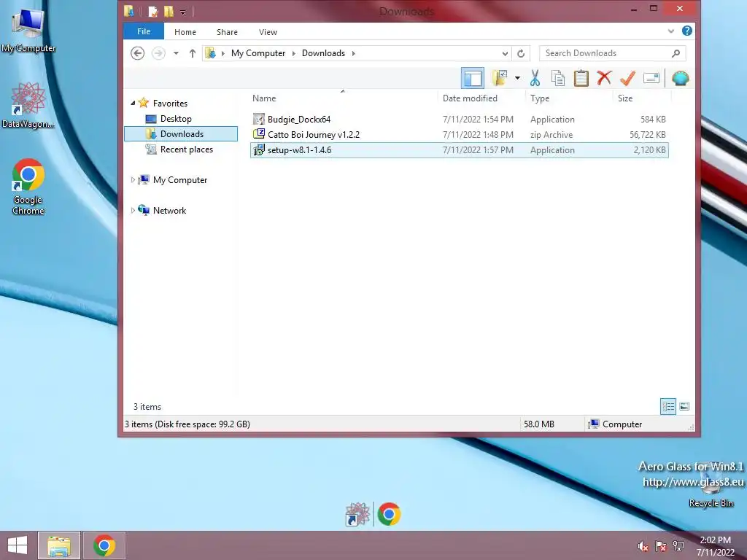Click the muted volume tray icon

click(643, 546)
